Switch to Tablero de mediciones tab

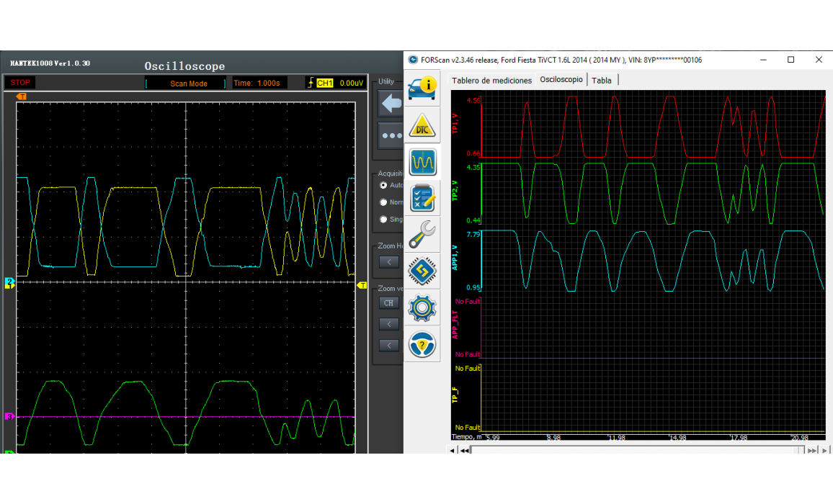tap(491, 80)
